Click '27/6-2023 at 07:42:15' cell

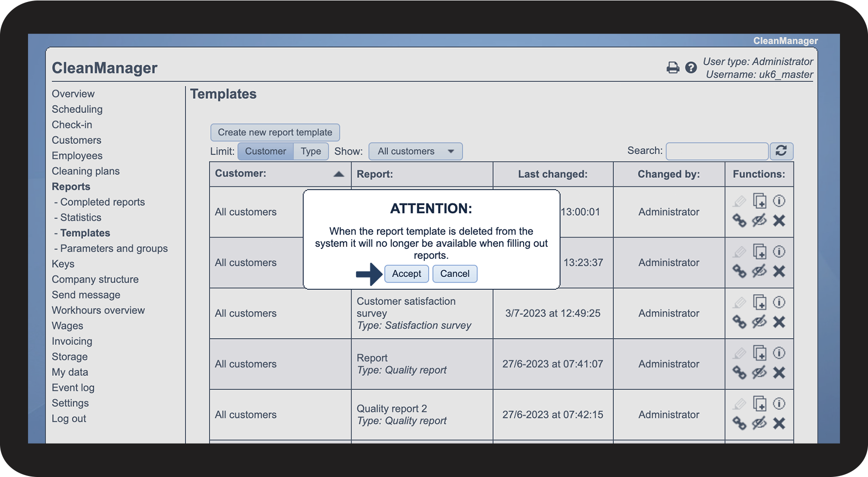tap(553, 415)
